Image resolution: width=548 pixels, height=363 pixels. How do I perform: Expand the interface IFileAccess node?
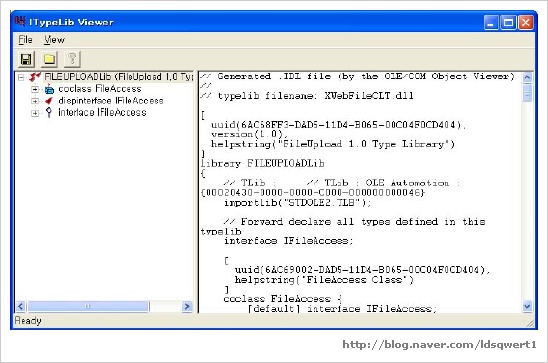click(35, 113)
